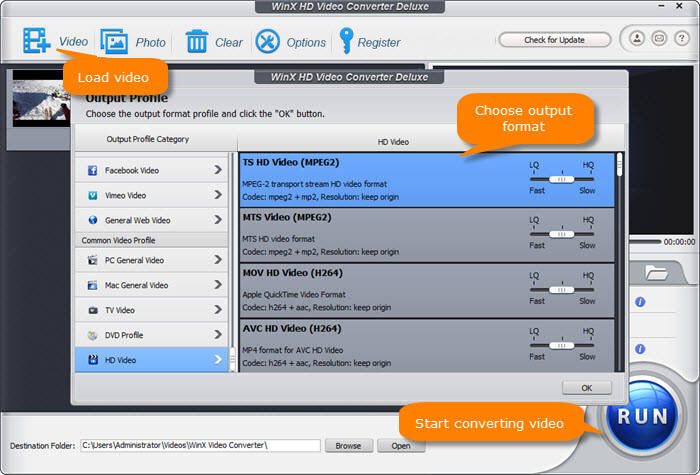Click the Destination Folder path field

tap(200, 445)
